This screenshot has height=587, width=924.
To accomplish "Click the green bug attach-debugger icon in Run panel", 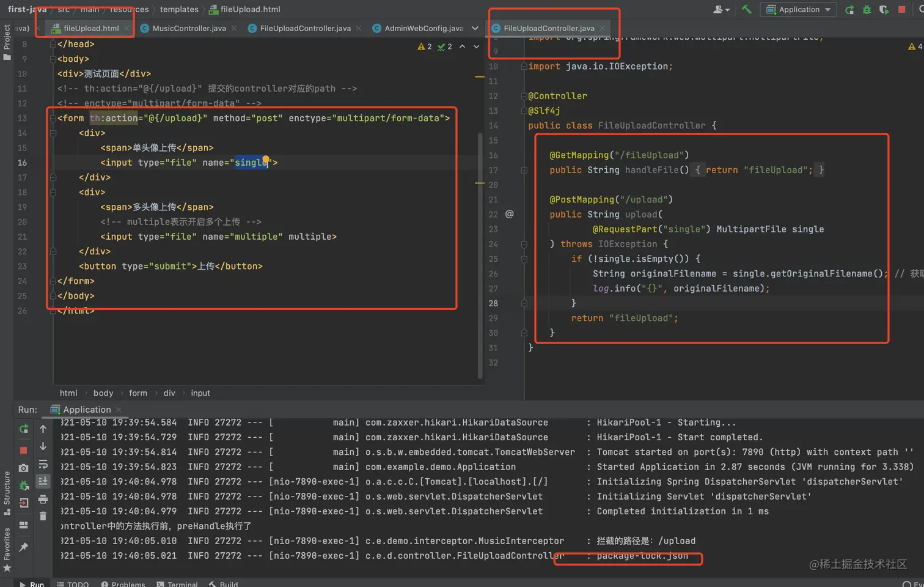I will coord(24,486).
